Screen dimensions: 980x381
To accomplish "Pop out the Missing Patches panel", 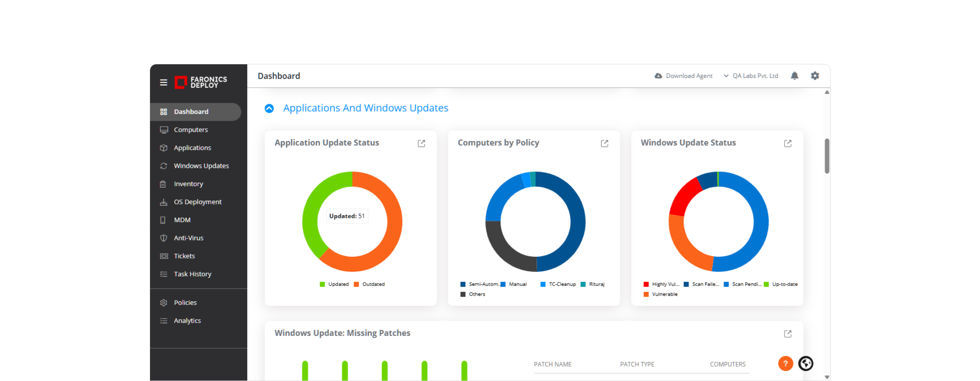I will pyautogui.click(x=787, y=334).
